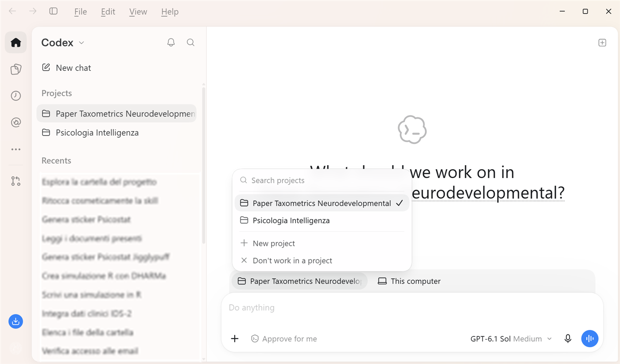Viewport: 620px width, 364px height.
Task: Go to the Home sidebar icon
Action: point(16,43)
